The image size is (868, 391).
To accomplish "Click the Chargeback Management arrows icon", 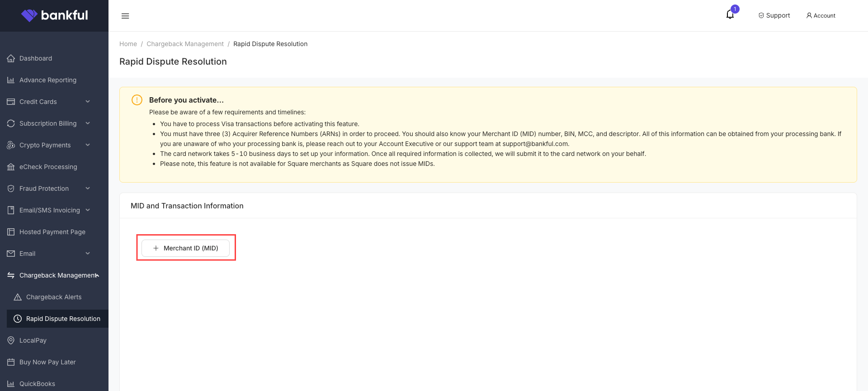I will pos(11,275).
